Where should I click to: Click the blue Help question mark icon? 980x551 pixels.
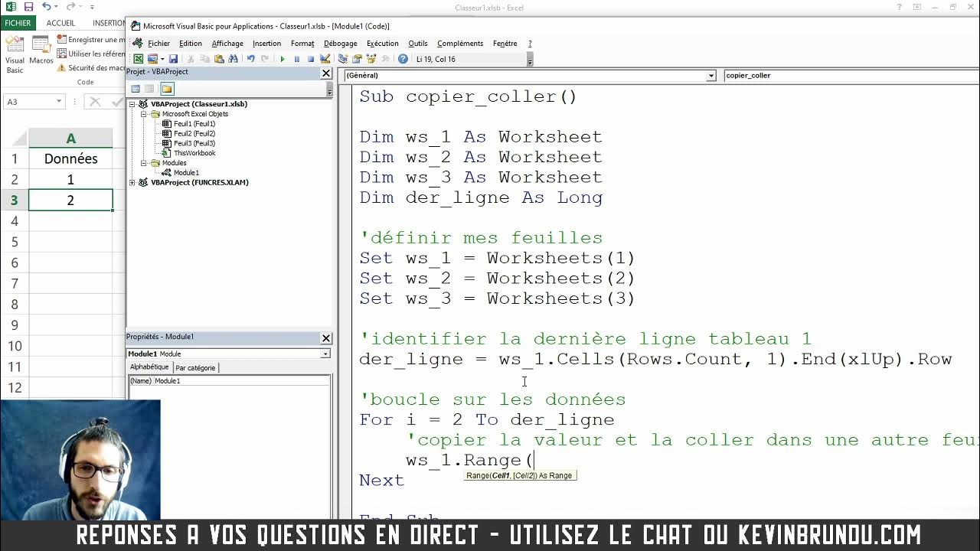[x=403, y=59]
